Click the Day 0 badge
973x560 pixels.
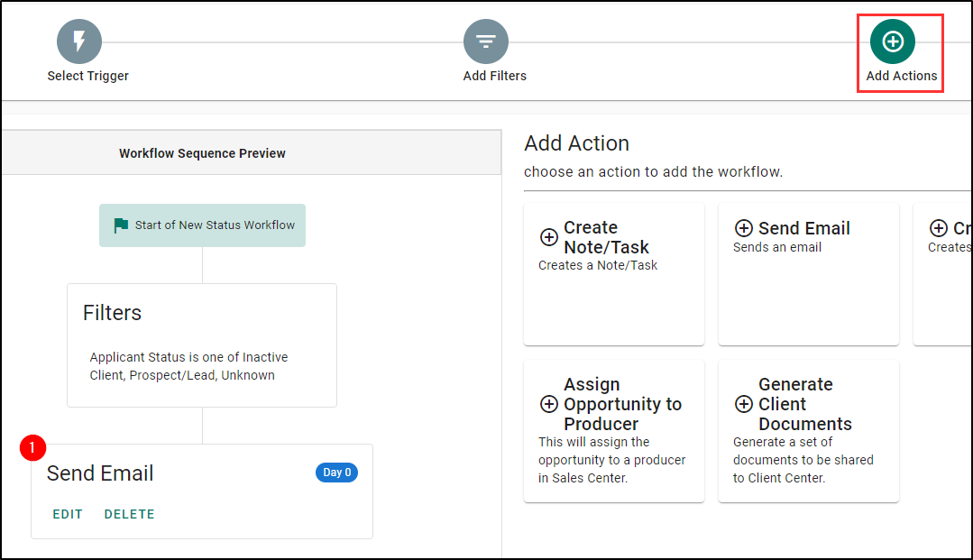(x=336, y=473)
